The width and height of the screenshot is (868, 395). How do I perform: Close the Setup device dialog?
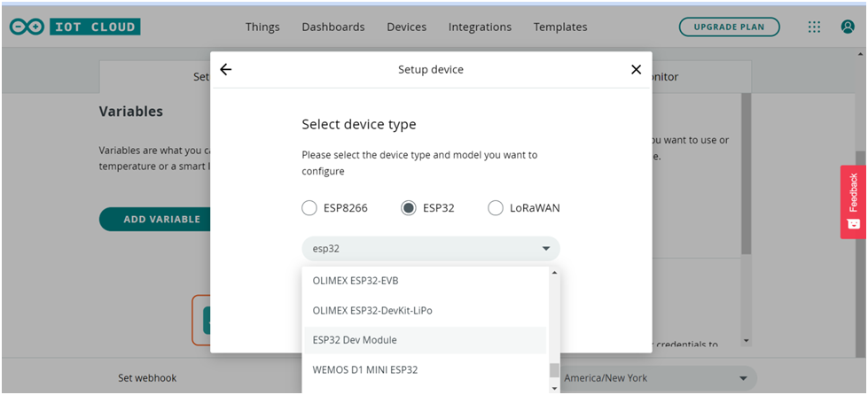pos(636,69)
